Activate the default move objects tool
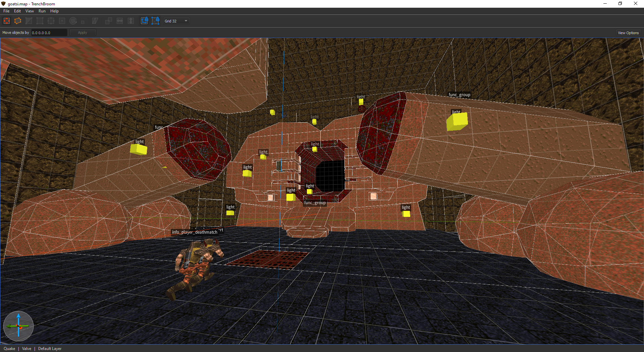The height and width of the screenshot is (352, 644). tap(7, 21)
